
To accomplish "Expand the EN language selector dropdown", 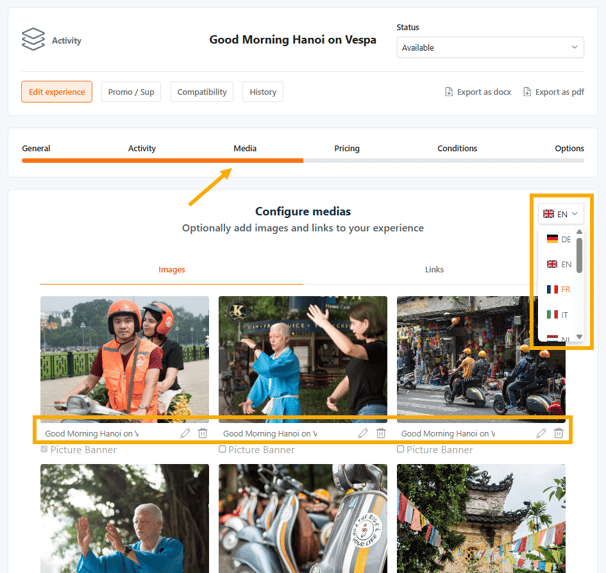I will (561, 214).
